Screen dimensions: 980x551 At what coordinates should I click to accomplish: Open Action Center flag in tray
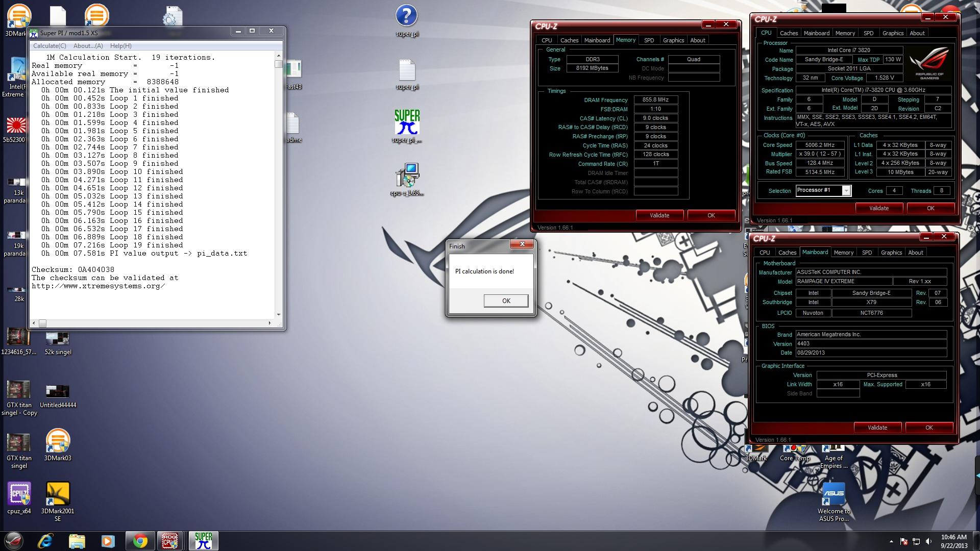903,541
